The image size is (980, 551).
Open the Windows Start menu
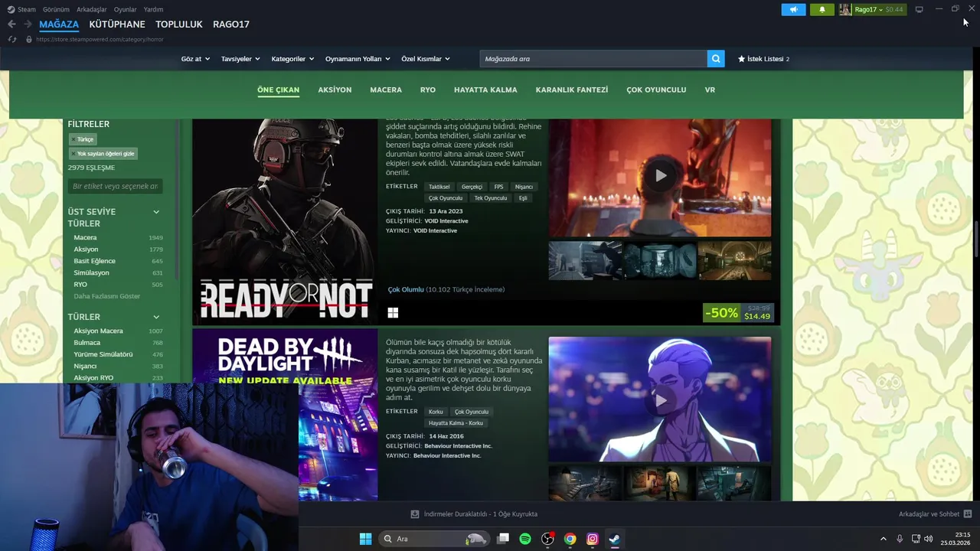coord(365,539)
